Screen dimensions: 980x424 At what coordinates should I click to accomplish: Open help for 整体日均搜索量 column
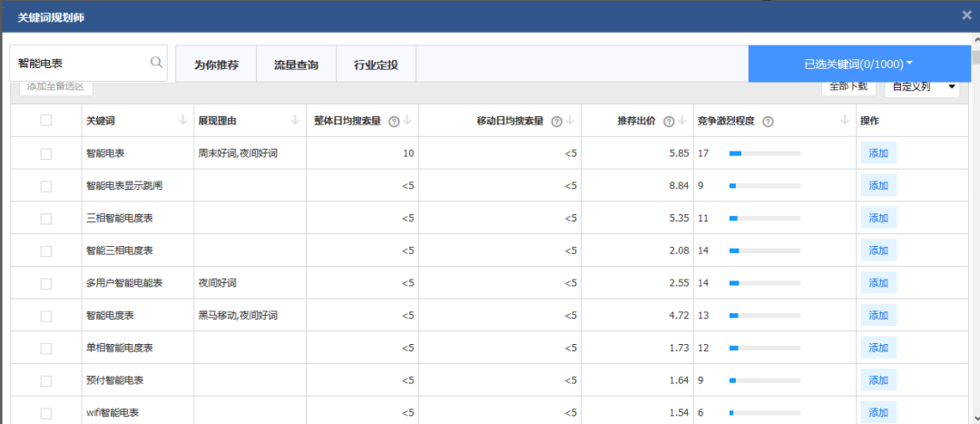click(394, 122)
